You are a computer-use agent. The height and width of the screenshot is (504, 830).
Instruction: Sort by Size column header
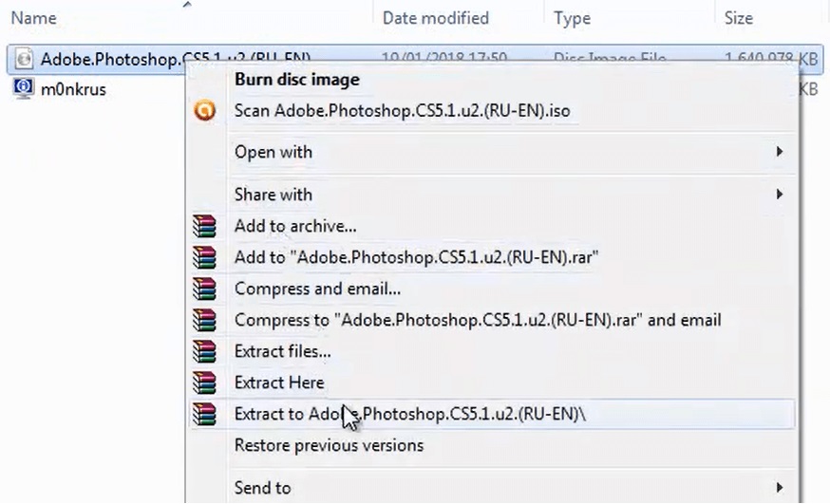(739, 18)
